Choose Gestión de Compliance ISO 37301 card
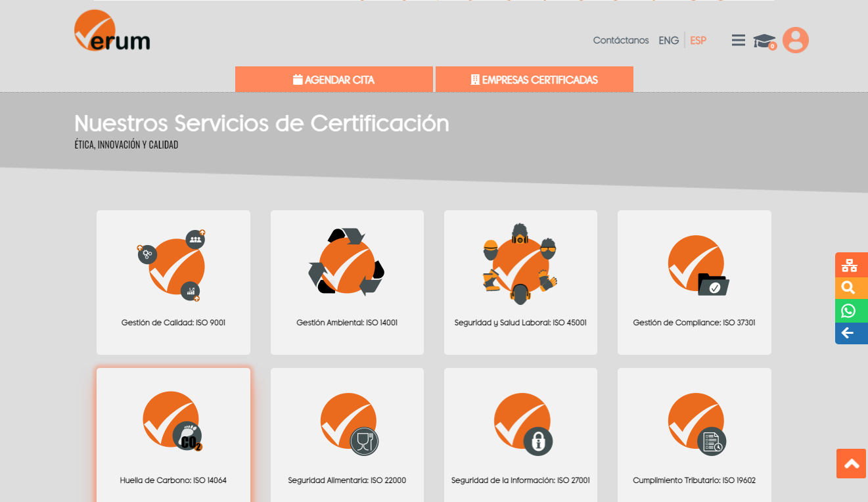The height and width of the screenshot is (502, 868). tap(694, 283)
